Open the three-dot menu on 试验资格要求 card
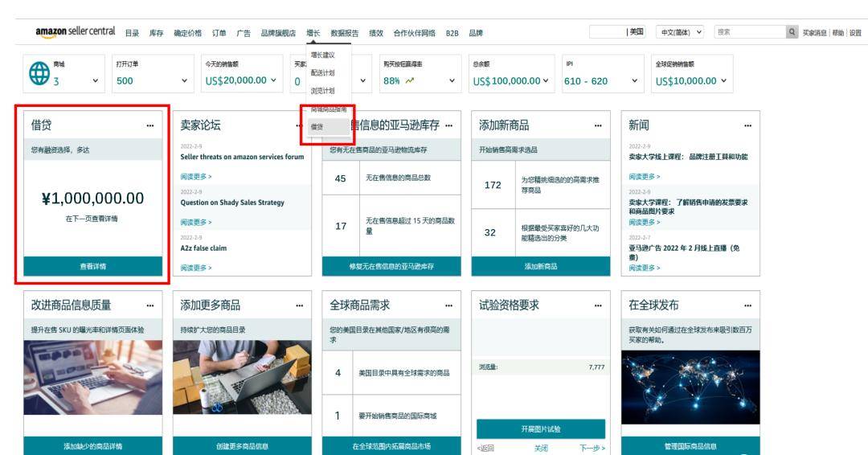 [598, 305]
